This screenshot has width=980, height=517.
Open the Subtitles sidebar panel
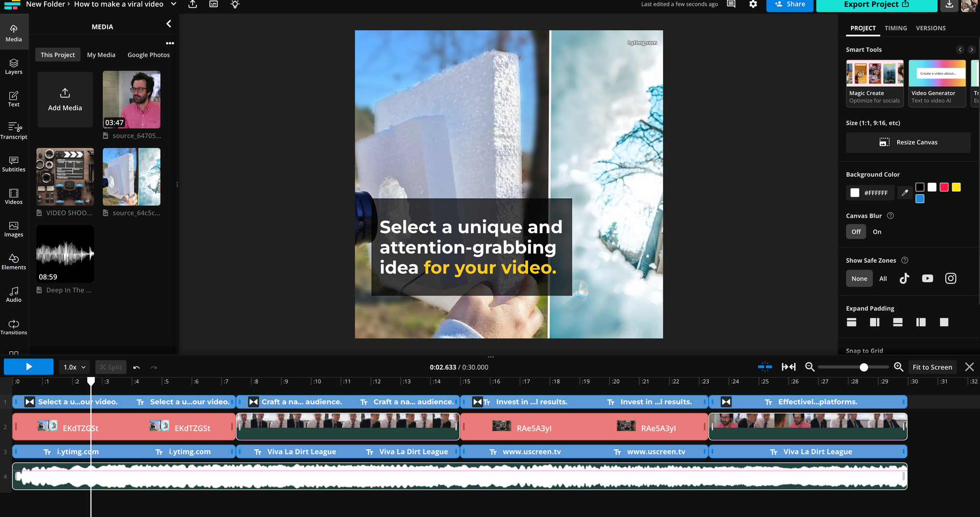pyautogui.click(x=14, y=164)
